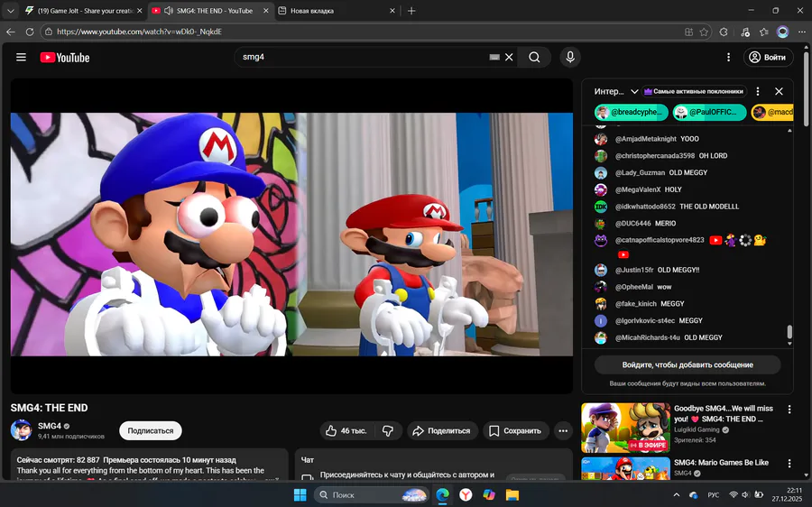Go to the YouTube home logo
Viewport: 812px width, 507px height.
point(65,58)
